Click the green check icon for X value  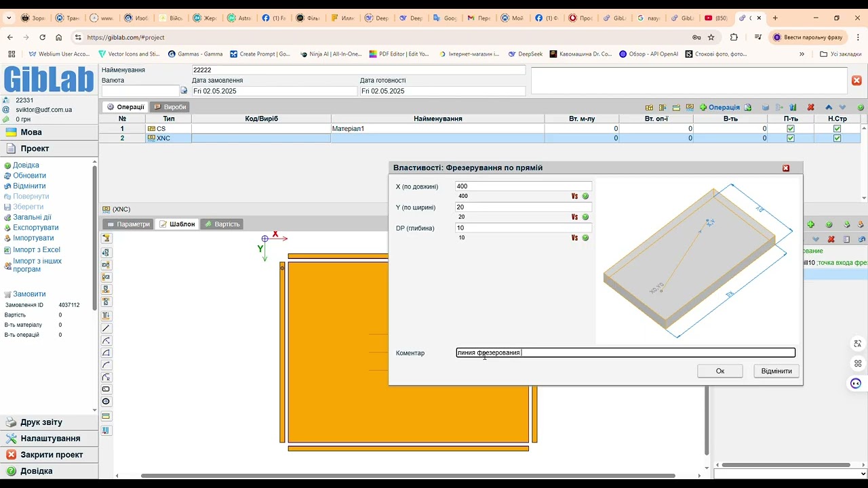click(585, 196)
